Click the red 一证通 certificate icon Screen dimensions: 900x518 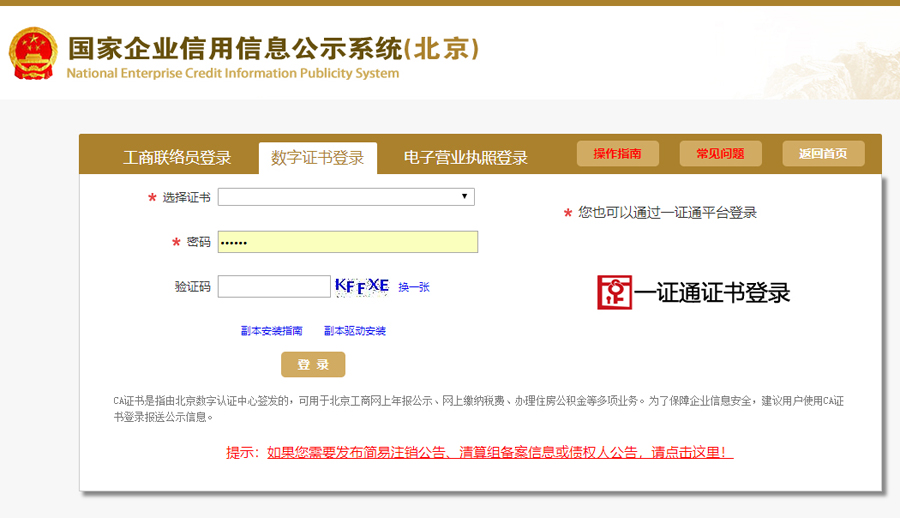(x=614, y=292)
